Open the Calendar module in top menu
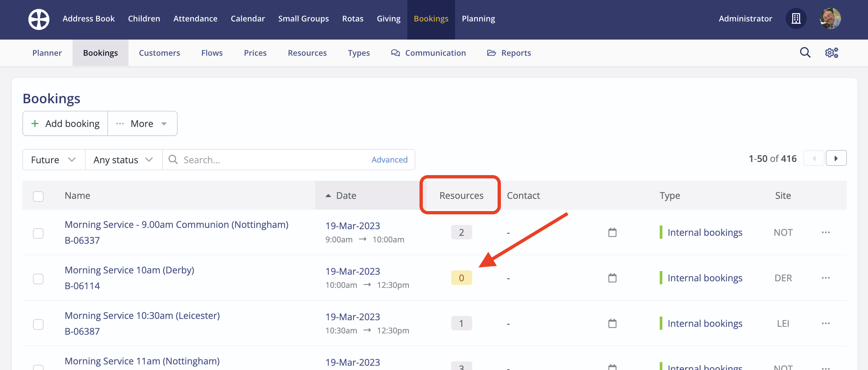 click(248, 19)
